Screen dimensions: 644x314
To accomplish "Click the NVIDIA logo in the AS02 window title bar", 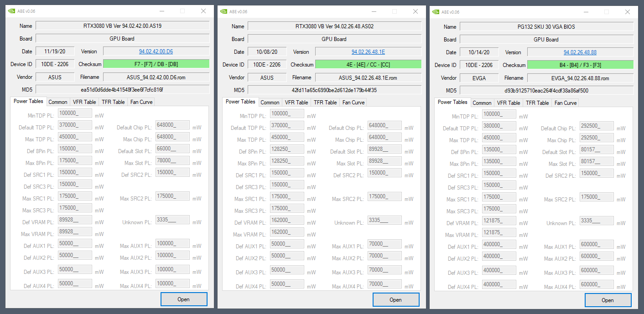I will (x=224, y=11).
